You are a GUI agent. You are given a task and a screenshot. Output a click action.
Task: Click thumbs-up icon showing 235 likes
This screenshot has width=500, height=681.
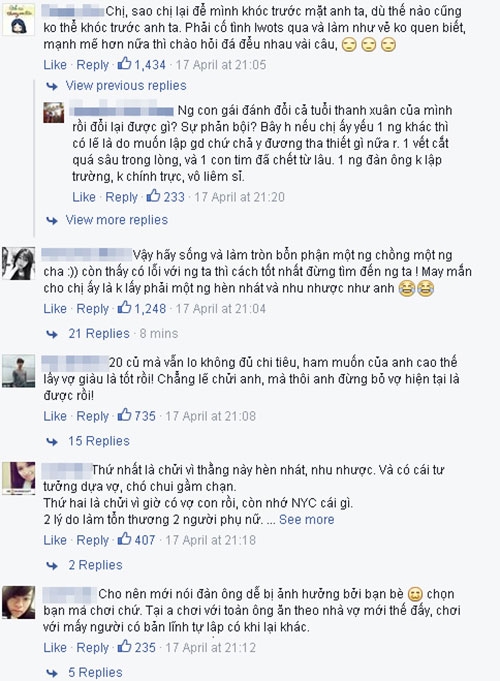coord(124,647)
